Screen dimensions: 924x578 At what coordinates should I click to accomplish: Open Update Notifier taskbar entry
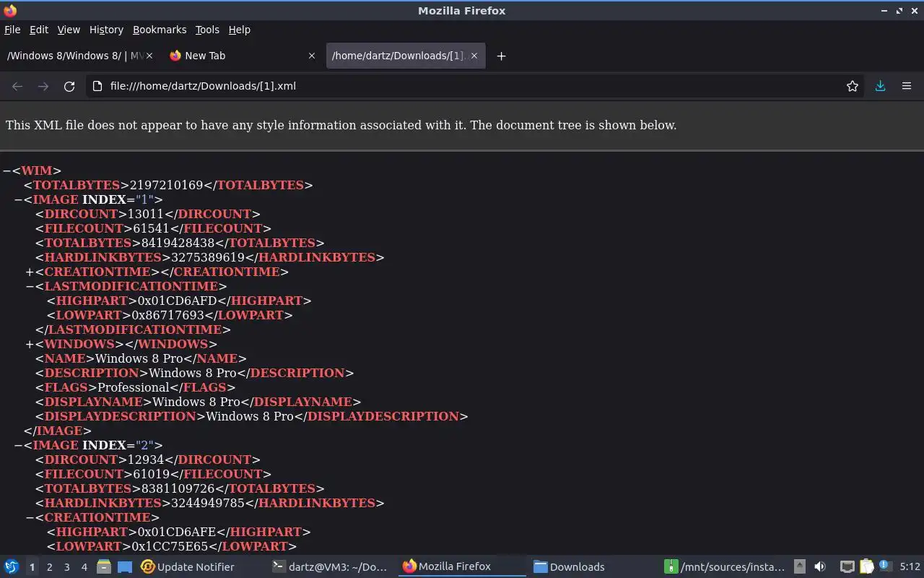tap(188, 567)
